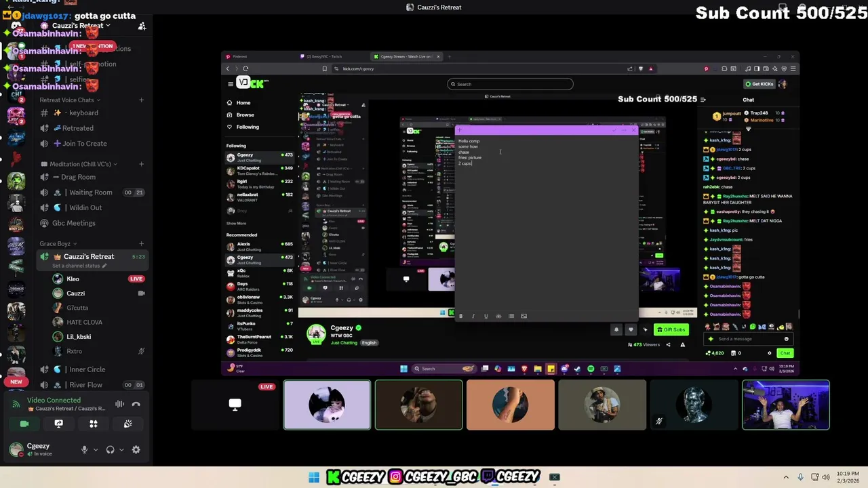Open TheBurntPeanut in Recommended list
The width and height of the screenshot is (868, 488).
click(260, 339)
